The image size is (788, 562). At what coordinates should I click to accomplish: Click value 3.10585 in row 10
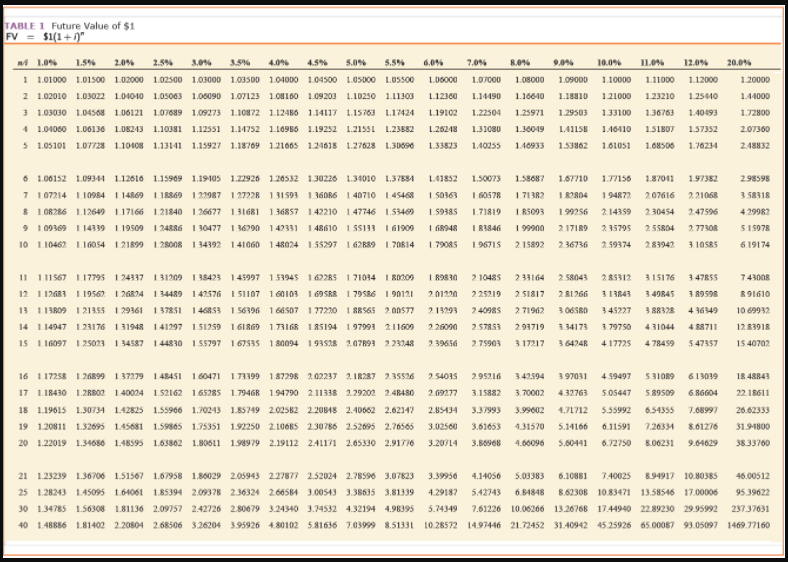704,245
